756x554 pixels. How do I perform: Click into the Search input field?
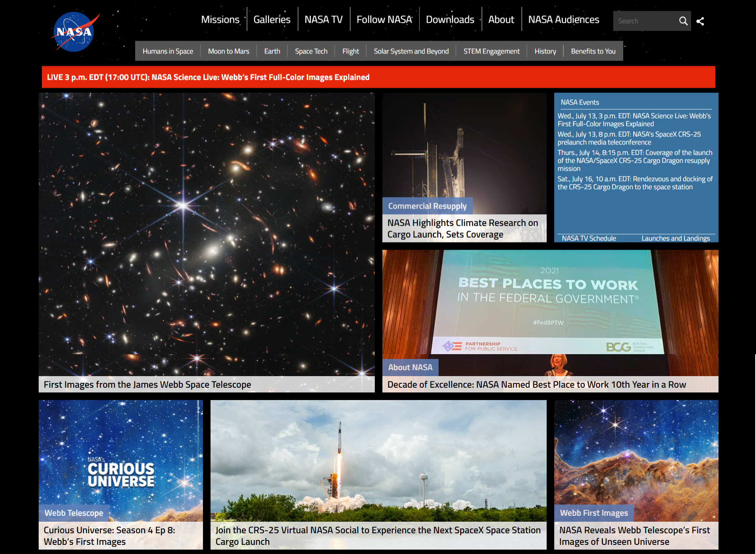pos(645,21)
